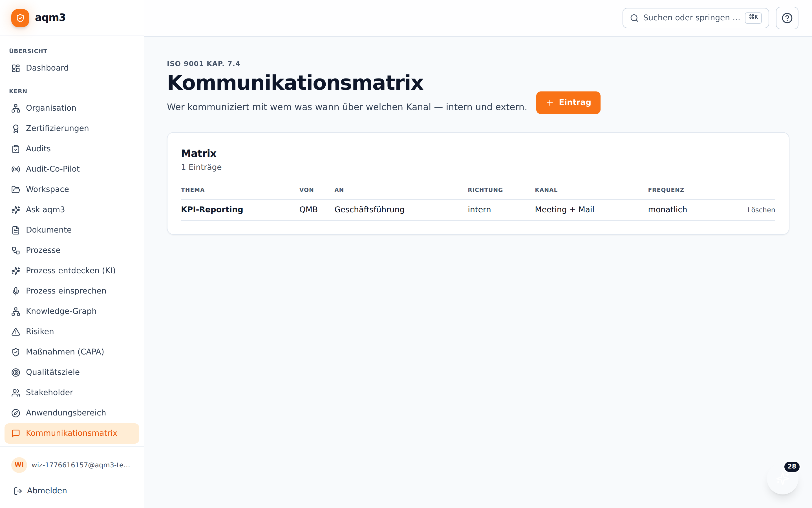
Task: Select Prozess entdecken (KI)
Action: point(72,271)
